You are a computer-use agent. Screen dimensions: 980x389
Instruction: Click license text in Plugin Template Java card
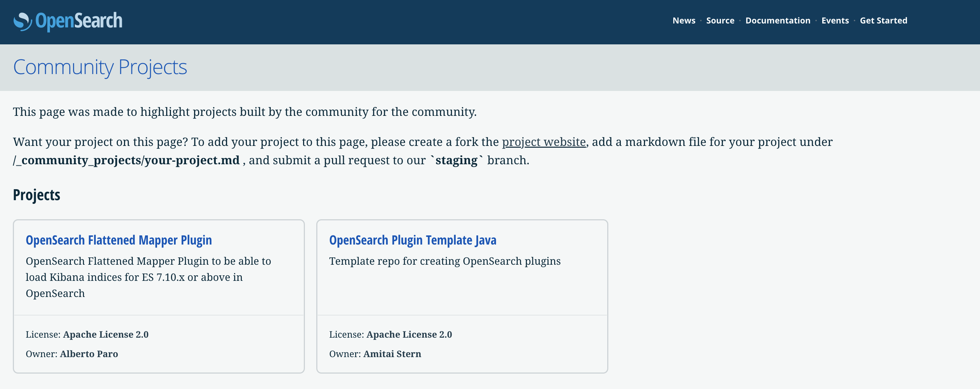tap(391, 335)
